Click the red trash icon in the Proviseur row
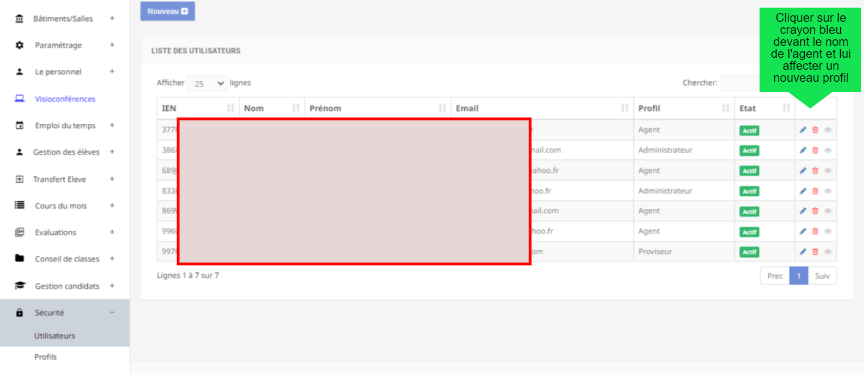868x373 pixels. (x=815, y=252)
